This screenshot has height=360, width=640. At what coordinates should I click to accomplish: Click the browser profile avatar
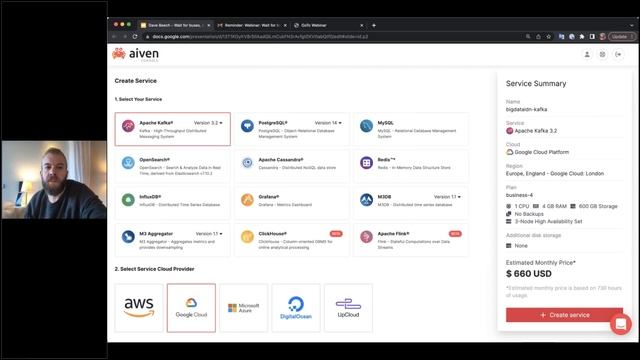(x=602, y=37)
